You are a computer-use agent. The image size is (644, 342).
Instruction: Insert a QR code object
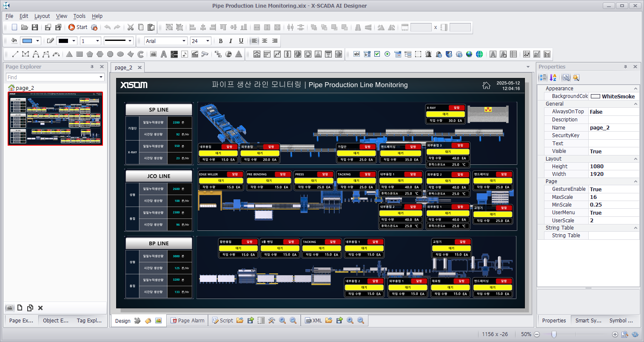[x=174, y=54]
